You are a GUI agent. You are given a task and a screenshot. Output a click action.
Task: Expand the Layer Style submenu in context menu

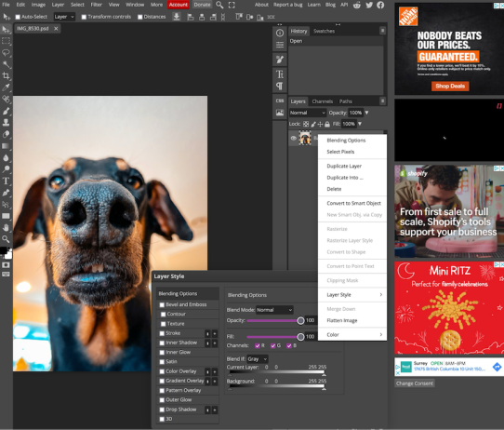coord(352,295)
